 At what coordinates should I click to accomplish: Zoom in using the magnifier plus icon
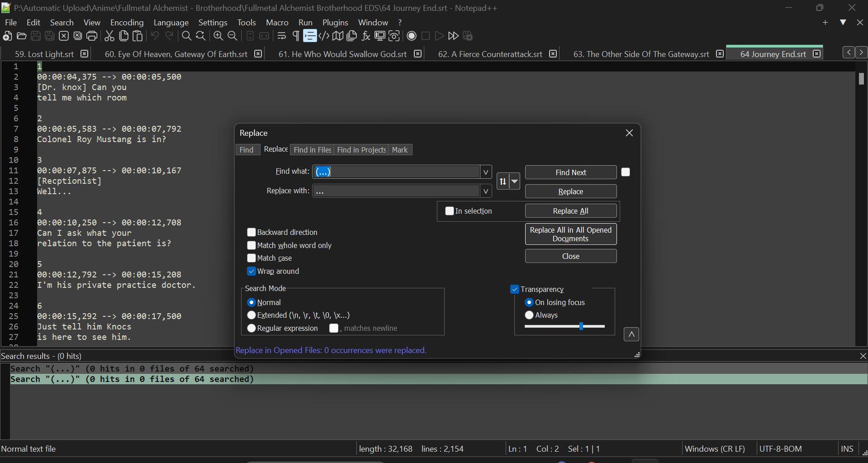click(x=218, y=36)
